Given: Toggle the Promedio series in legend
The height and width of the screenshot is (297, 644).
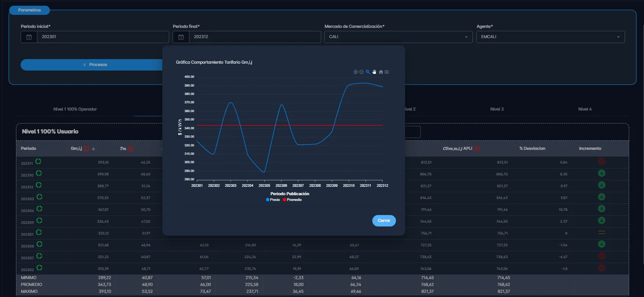Looking at the screenshot, I should click(292, 200).
